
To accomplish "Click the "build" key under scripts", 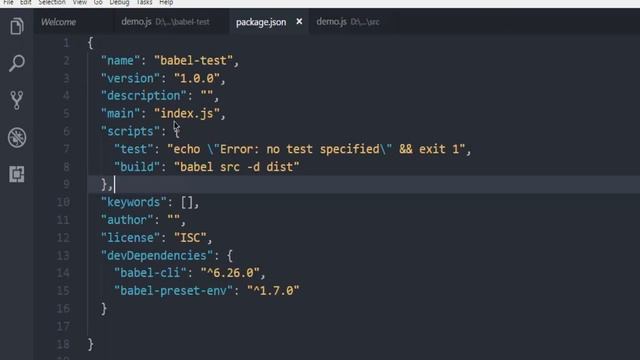I will pyautogui.click(x=137, y=167).
